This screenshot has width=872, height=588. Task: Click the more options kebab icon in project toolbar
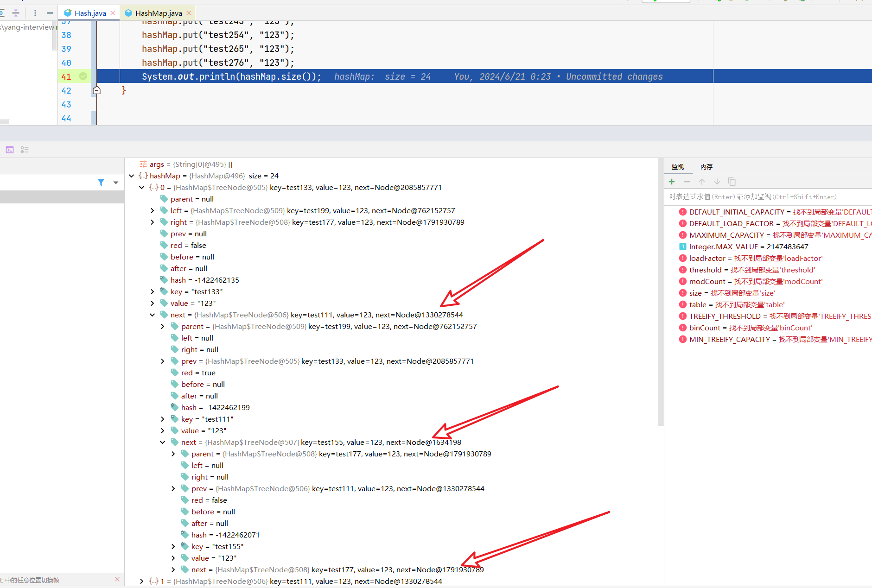(x=35, y=13)
